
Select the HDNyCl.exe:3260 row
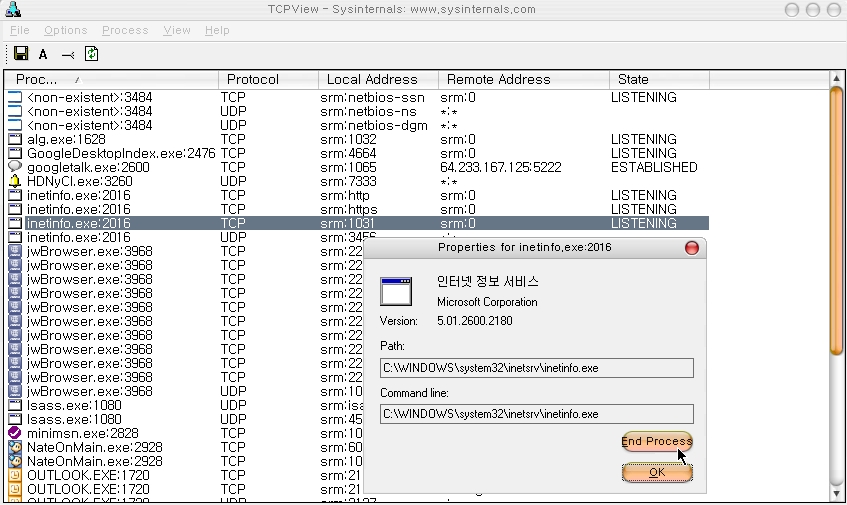coord(357,181)
